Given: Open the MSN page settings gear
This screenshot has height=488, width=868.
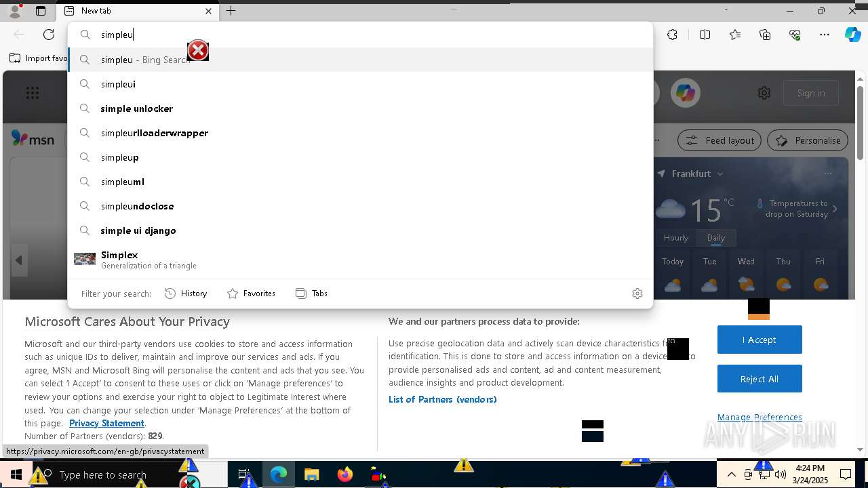Looking at the screenshot, I should pos(764,93).
